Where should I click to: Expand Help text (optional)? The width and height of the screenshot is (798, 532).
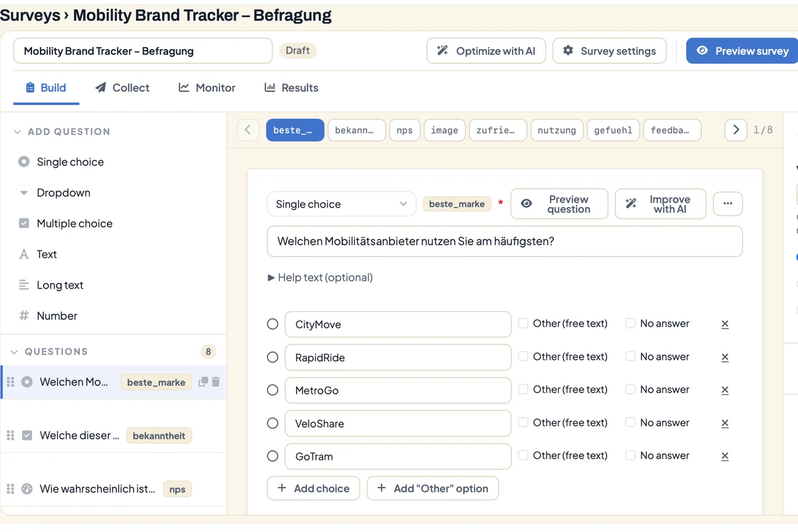click(x=320, y=277)
